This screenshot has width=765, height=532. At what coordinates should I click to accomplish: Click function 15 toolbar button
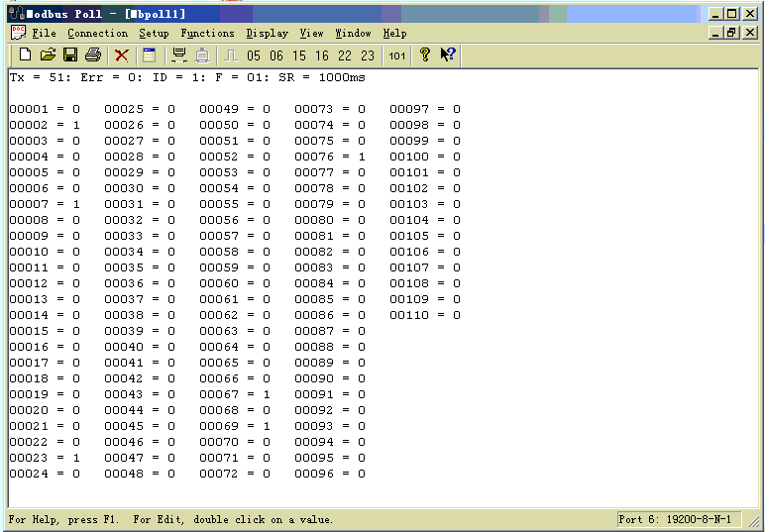(299, 56)
